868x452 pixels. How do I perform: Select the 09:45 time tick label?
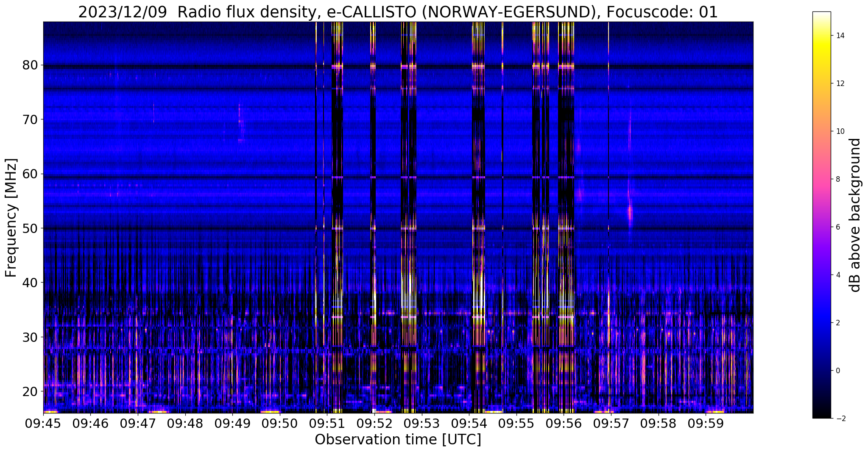[43, 423]
